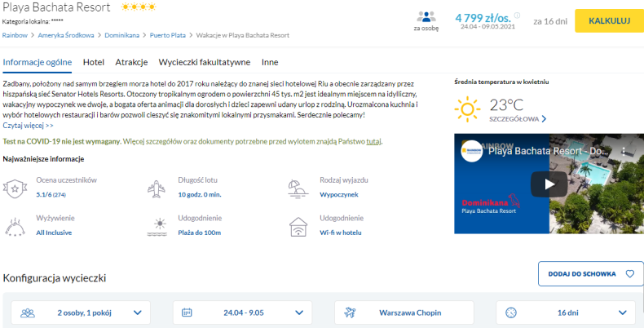Click the participant rating shield icon
Image resolution: width=644 pixels, height=328 pixels.
[x=15, y=188]
